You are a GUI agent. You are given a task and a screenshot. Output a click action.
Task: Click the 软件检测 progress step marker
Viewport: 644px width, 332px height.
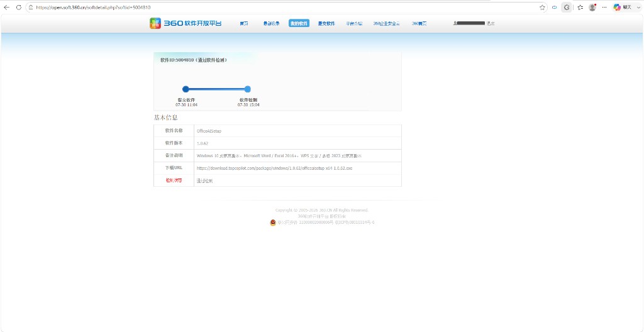[x=247, y=89]
